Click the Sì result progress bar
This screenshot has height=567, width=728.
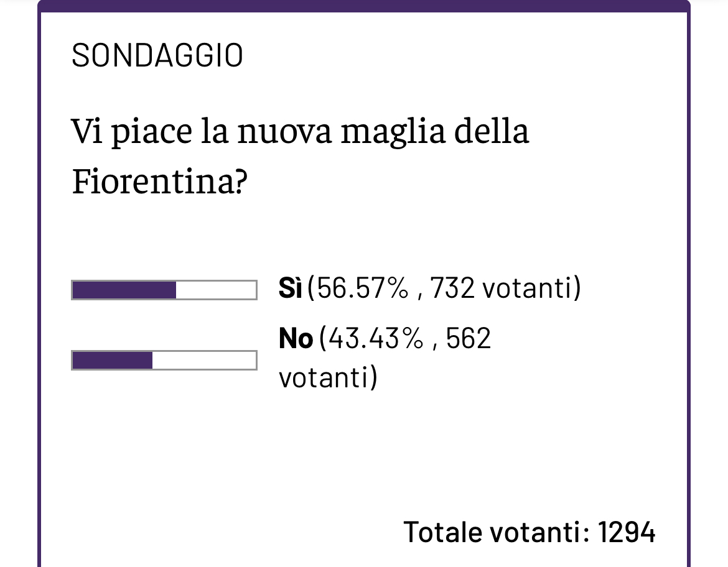(164, 290)
